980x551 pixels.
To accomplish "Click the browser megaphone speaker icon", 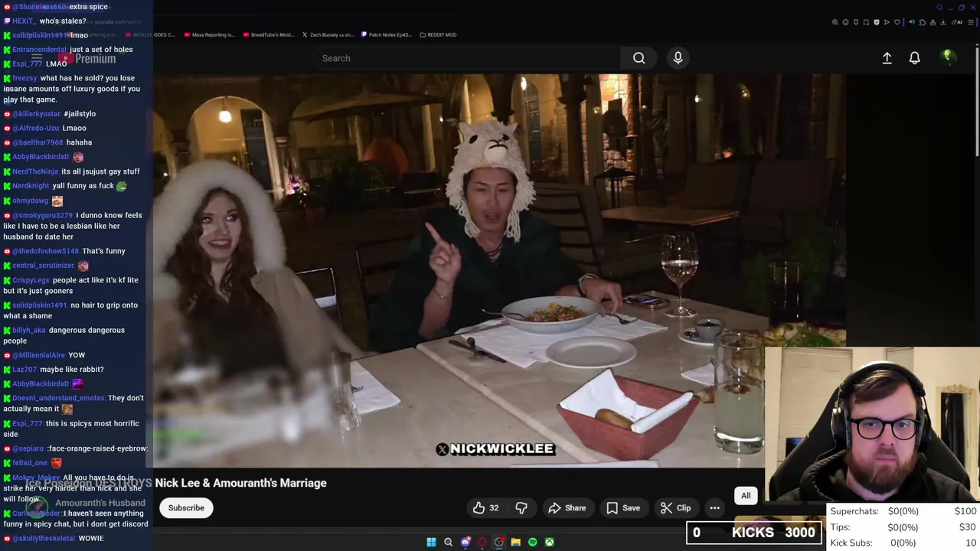I will [x=912, y=22].
